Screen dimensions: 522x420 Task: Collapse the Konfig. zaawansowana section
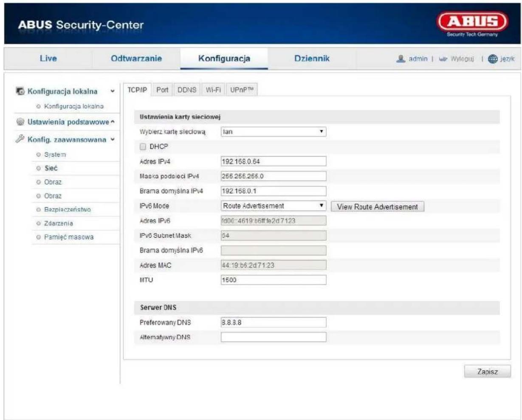coord(112,140)
